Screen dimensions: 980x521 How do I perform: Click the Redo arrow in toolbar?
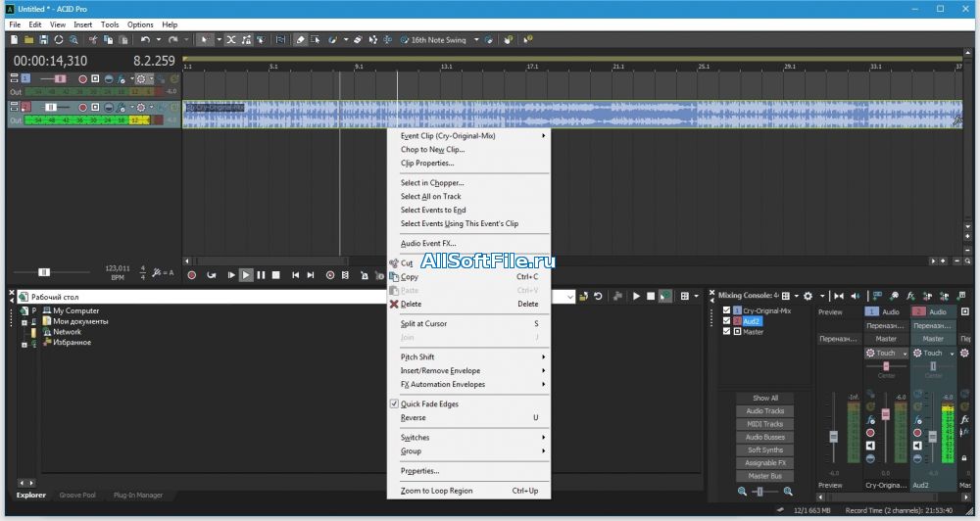[x=173, y=39]
